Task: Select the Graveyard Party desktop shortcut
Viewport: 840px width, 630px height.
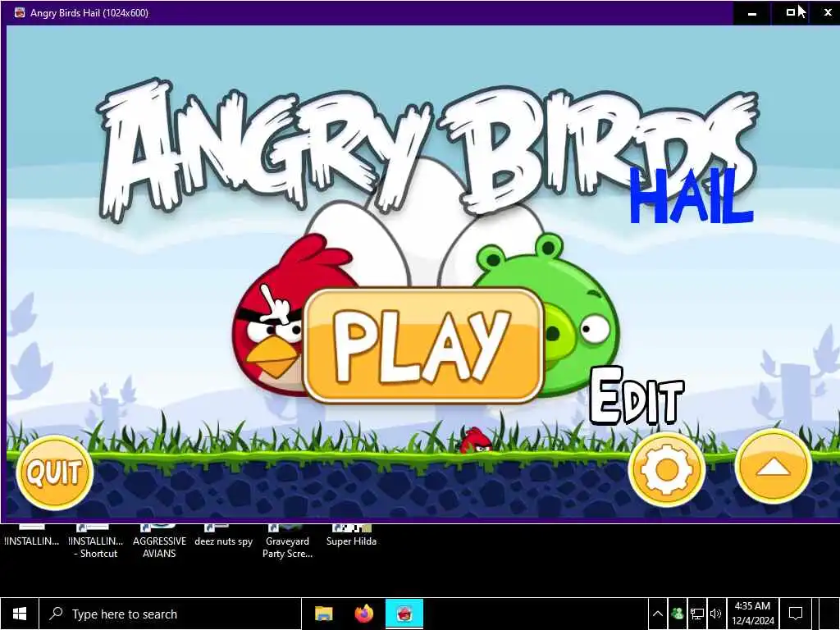Action: pyautogui.click(x=287, y=543)
